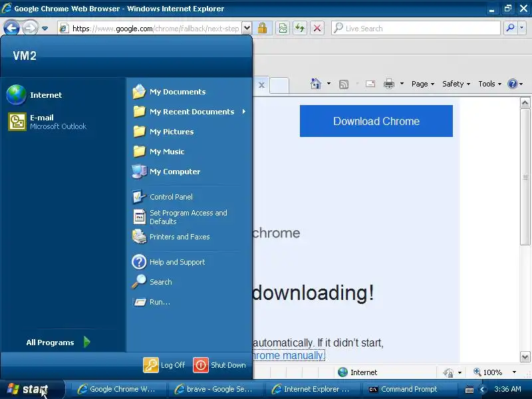
Task: Open search provider dropdown arrow
Action: coord(522,28)
